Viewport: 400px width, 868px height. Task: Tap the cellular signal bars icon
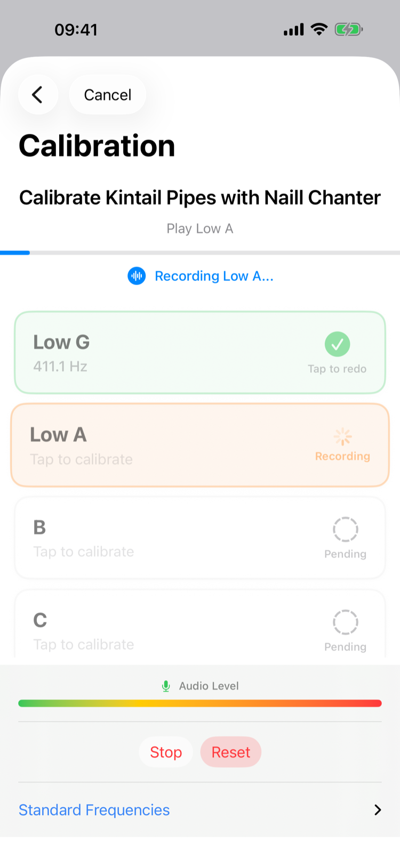tap(293, 30)
